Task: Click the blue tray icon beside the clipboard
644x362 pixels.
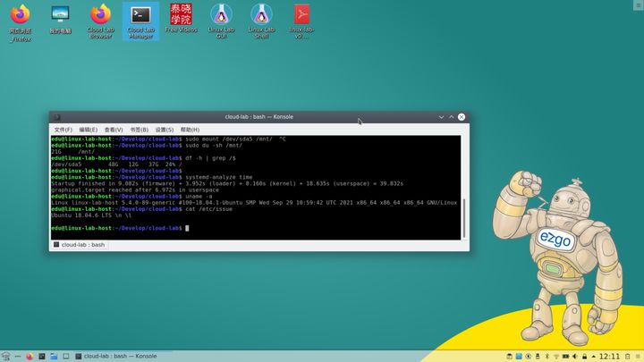Action: click(x=519, y=357)
